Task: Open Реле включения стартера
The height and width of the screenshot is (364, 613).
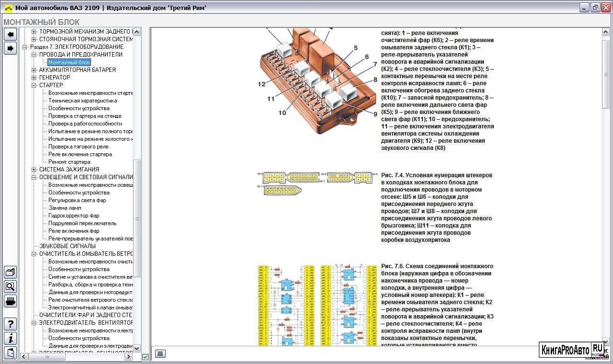Action: (80, 154)
